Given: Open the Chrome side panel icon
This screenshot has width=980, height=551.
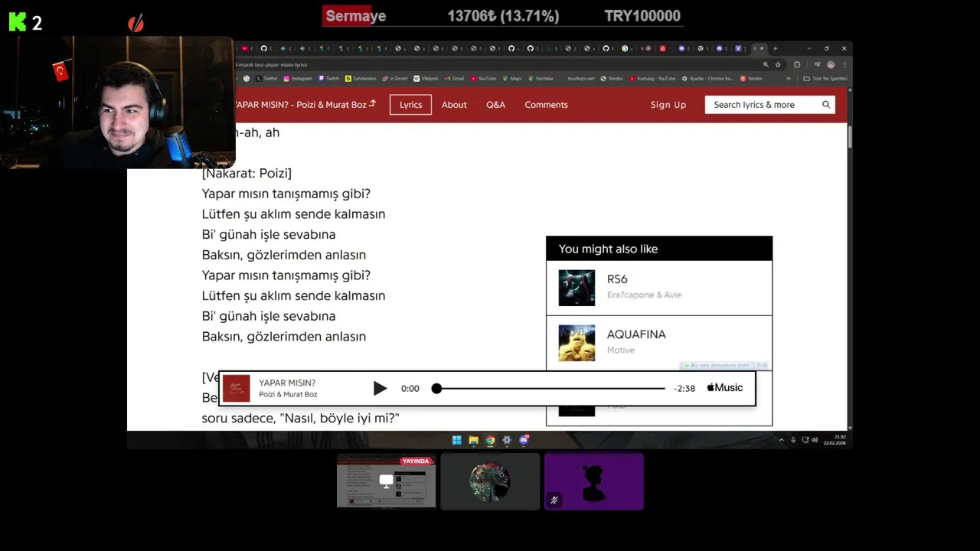Looking at the screenshot, I should (x=817, y=65).
